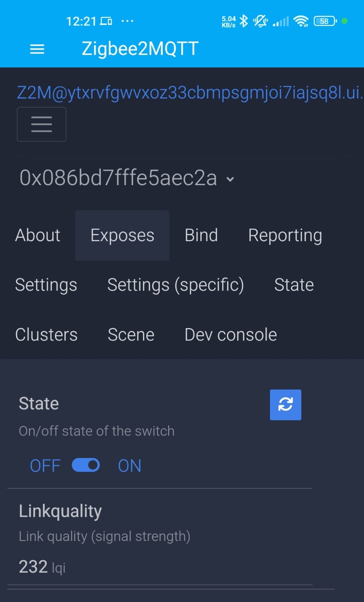
Task: Switch to the About tab
Action: (x=38, y=236)
